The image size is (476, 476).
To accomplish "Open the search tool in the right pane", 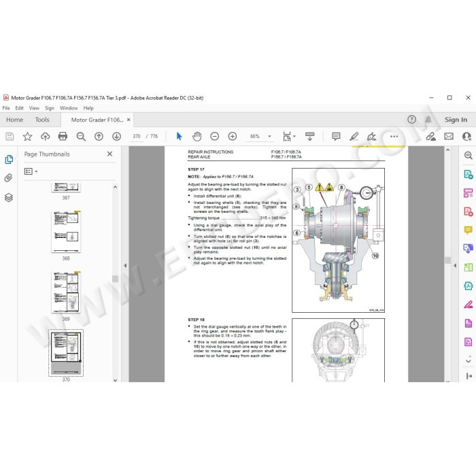I will click(468, 156).
